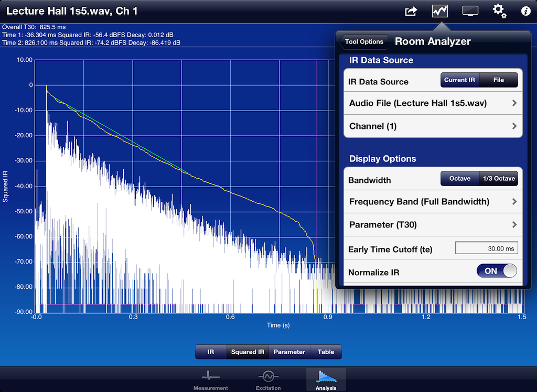Image resolution: width=537 pixels, height=392 pixels.
Task: Open the Parameter (T30) setting
Action: (433, 224)
